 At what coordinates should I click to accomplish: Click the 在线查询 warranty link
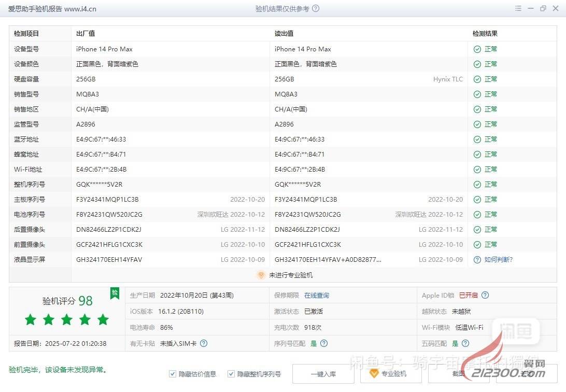pyautogui.click(x=316, y=296)
